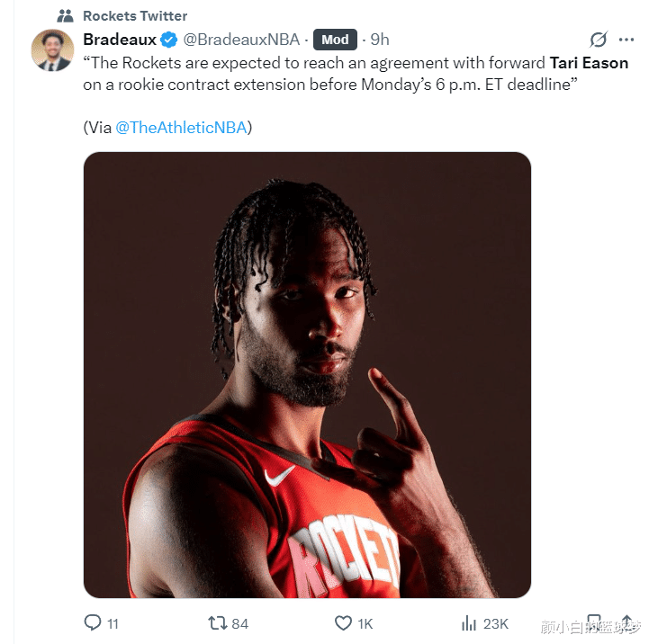Click the Mod badge label
649x644 pixels.
(335, 40)
